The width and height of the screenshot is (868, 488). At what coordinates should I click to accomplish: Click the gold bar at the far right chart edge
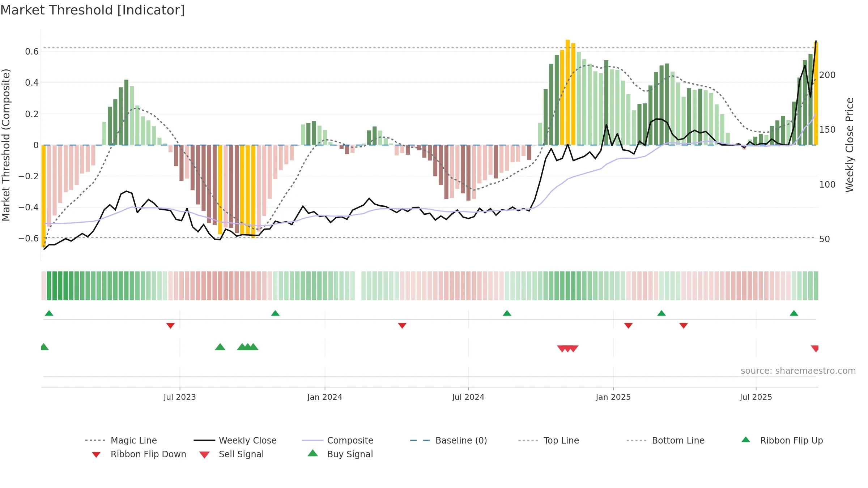pos(816,94)
